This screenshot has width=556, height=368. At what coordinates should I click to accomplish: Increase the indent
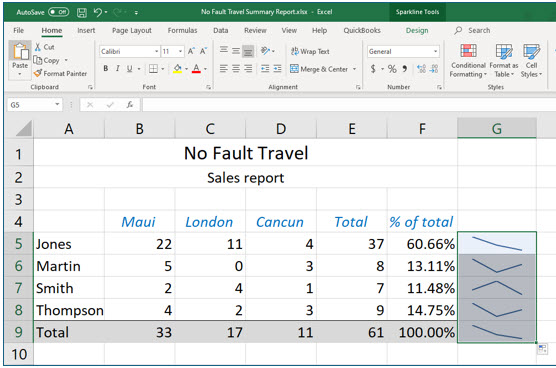pos(277,68)
